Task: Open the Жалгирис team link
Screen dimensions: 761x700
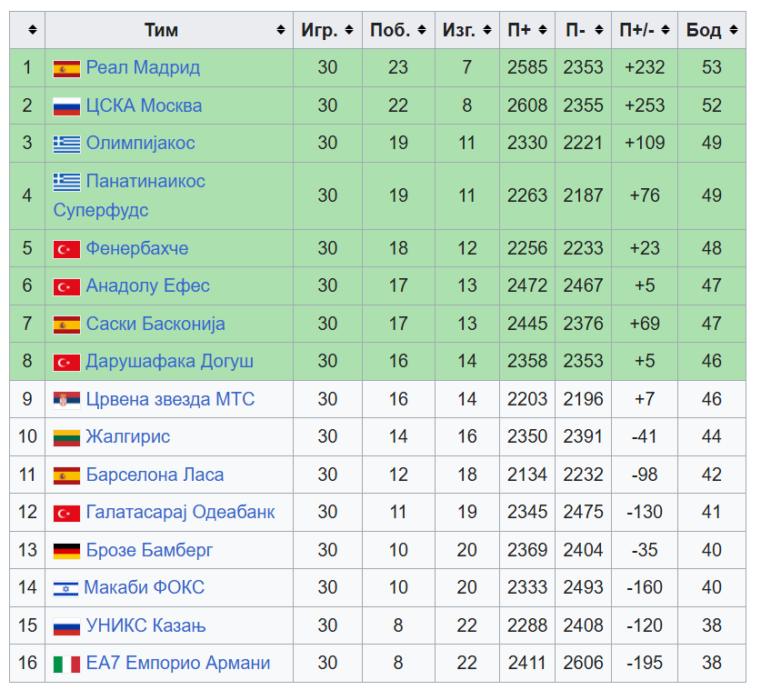Action: click(x=127, y=436)
